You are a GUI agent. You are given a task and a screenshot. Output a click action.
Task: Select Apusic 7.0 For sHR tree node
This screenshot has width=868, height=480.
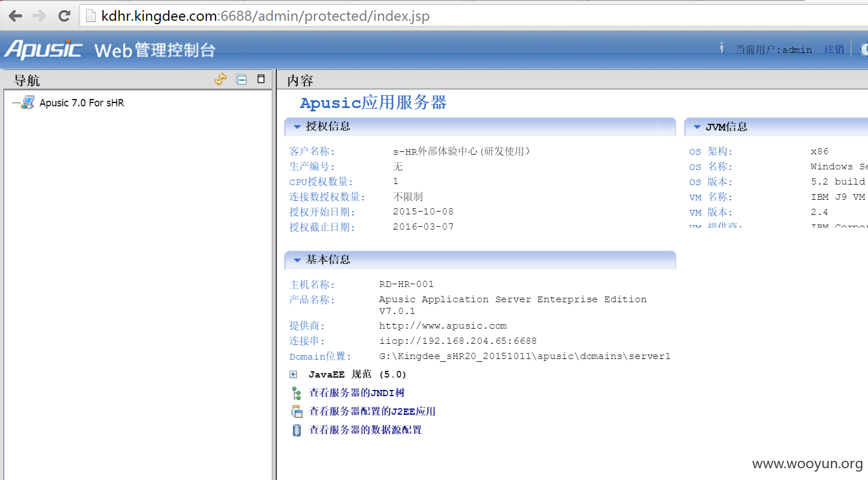[82, 103]
